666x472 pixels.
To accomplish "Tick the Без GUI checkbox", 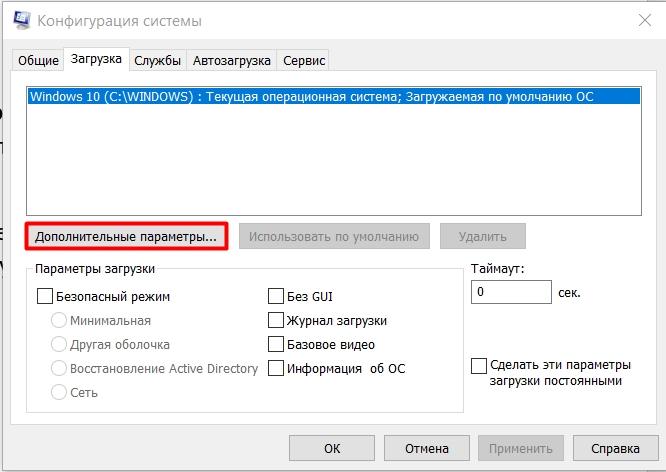I will point(276,296).
